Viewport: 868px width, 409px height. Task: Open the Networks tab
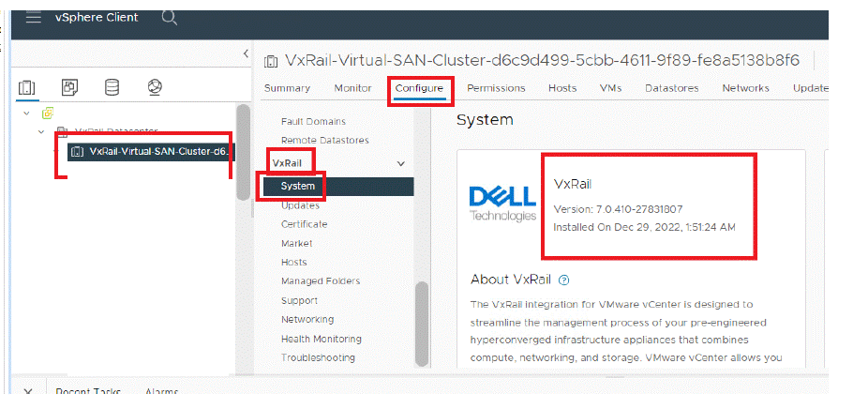[745, 88]
